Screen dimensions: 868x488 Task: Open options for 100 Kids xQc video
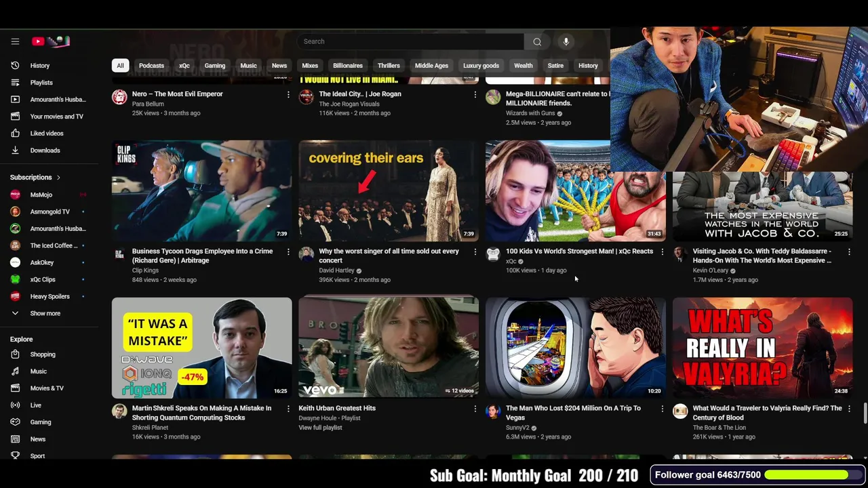point(662,251)
